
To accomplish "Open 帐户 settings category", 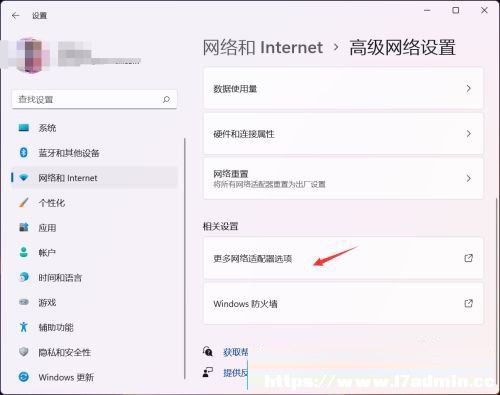I will [x=95, y=252].
